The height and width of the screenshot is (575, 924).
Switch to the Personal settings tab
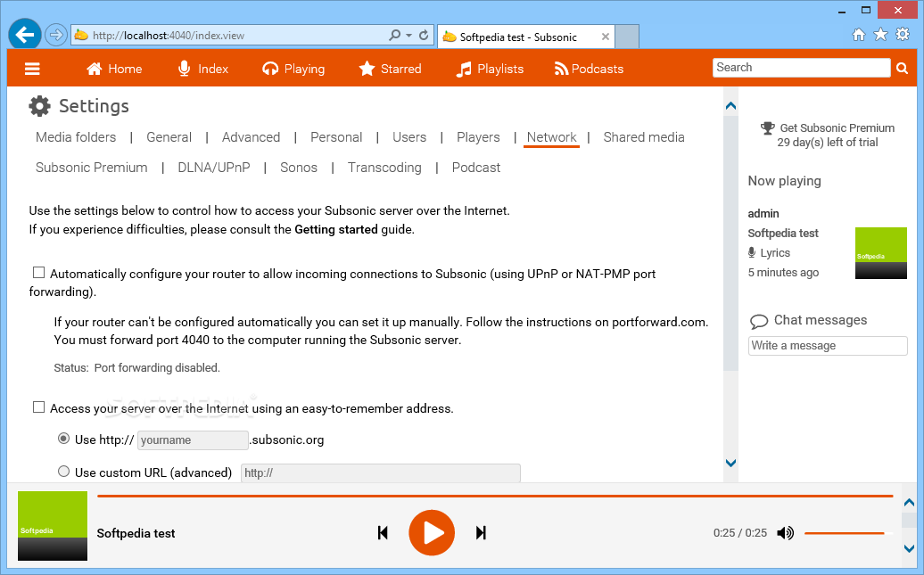[336, 137]
